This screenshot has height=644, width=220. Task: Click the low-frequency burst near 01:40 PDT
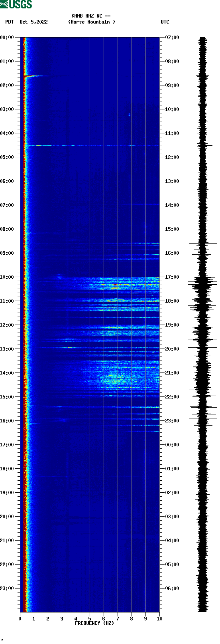tap(34, 76)
